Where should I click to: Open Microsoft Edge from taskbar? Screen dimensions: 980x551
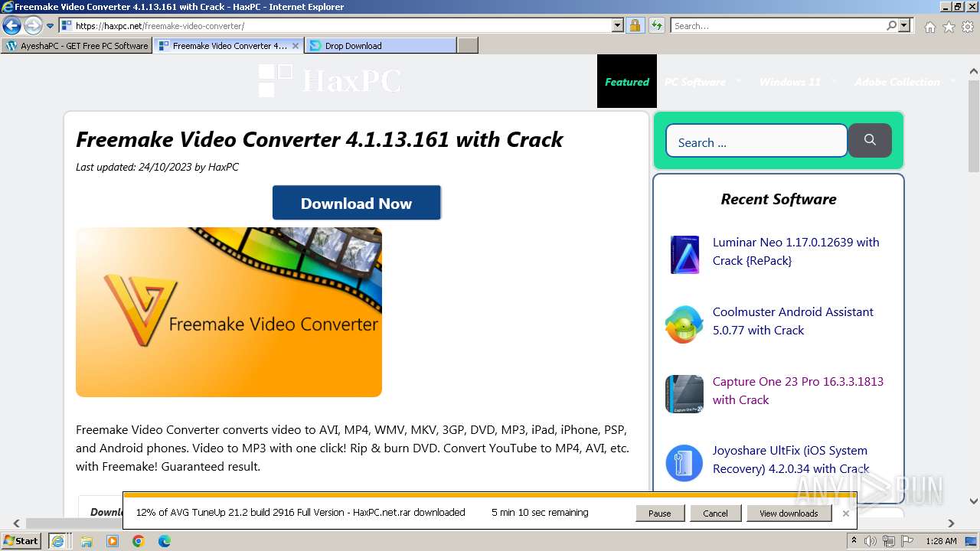coord(165,541)
